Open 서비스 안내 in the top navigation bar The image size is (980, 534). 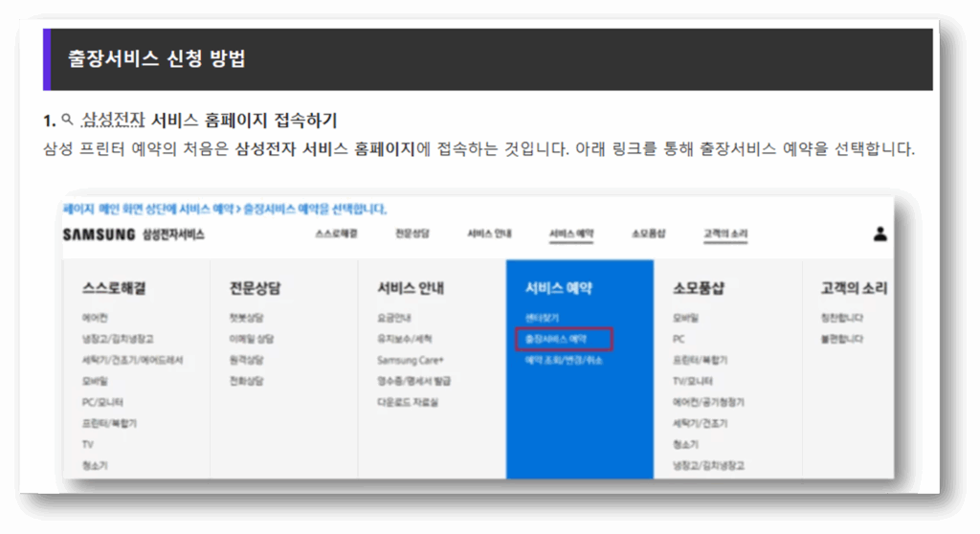(x=489, y=234)
